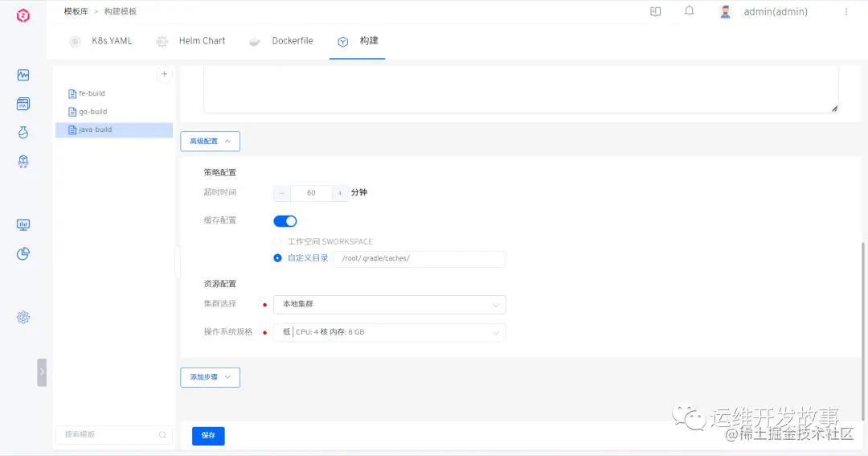Click the custom cache directory path field
Image resolution: width=868 pixels, height=456 pixels.
420,259
